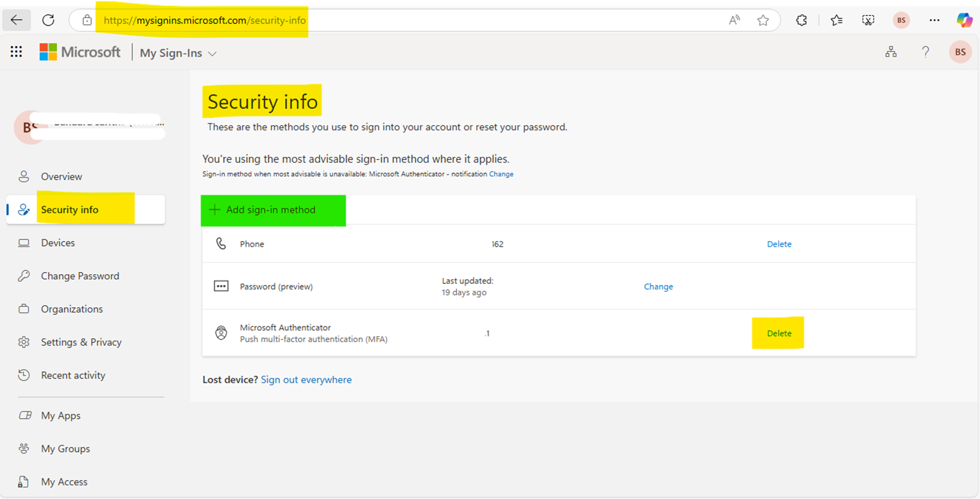Screen dimensions: 980x499
Task: Open the Edge settings ellipsis menu
Action: point(935,20)
